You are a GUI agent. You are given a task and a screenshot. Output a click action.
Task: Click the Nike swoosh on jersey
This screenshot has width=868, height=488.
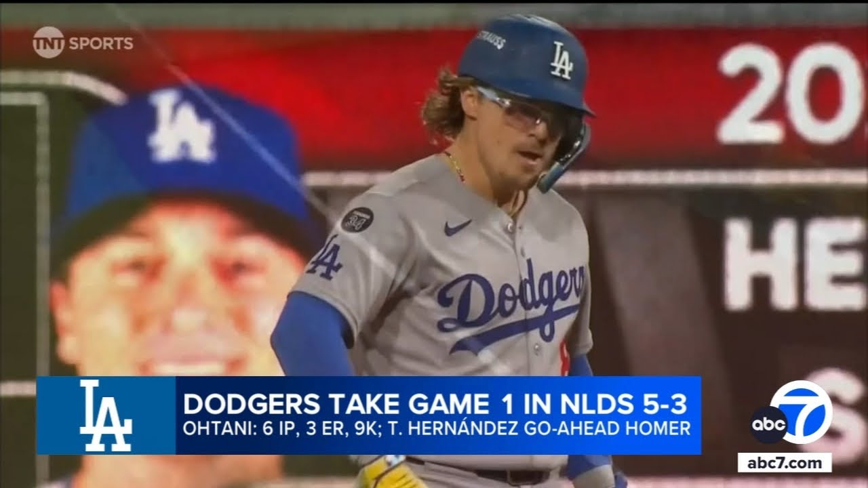click(x=458, y=228)
